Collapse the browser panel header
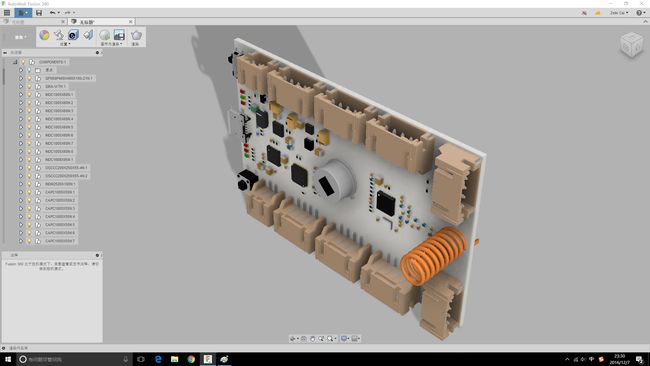 pos(5,53)
